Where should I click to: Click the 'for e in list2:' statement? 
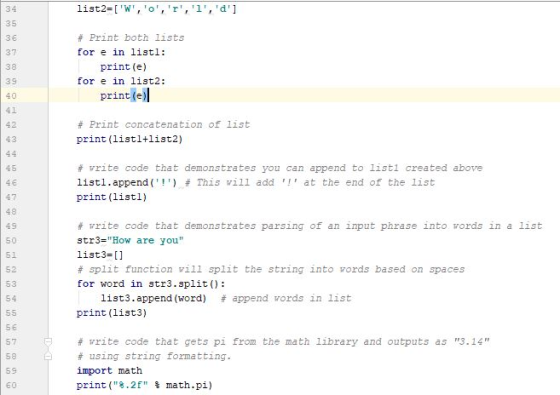tap(121, 81)
